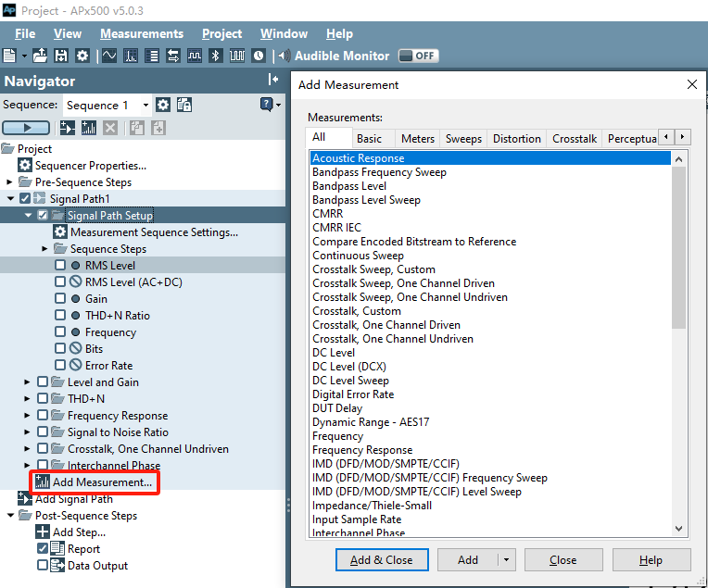Uncheck the Signal Path1 checkbox
This screenshot has height=588, width=708.
pyautogui.click(x=25, y=198)
